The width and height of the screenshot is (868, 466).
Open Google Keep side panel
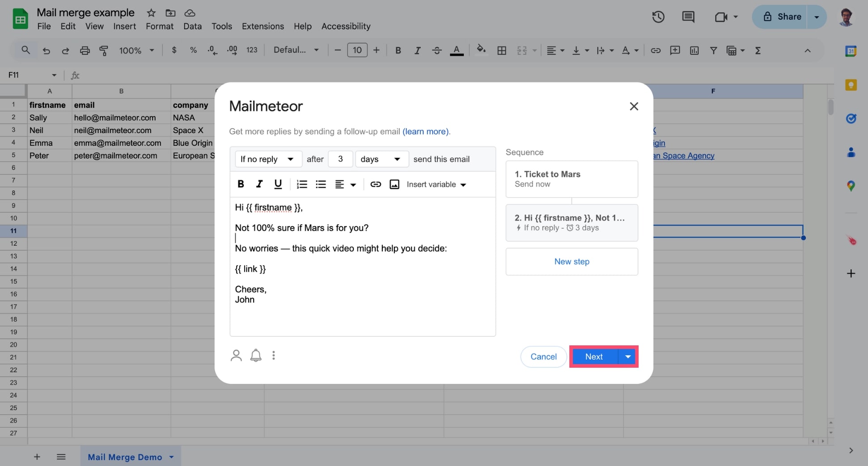(x=851, y=85)
